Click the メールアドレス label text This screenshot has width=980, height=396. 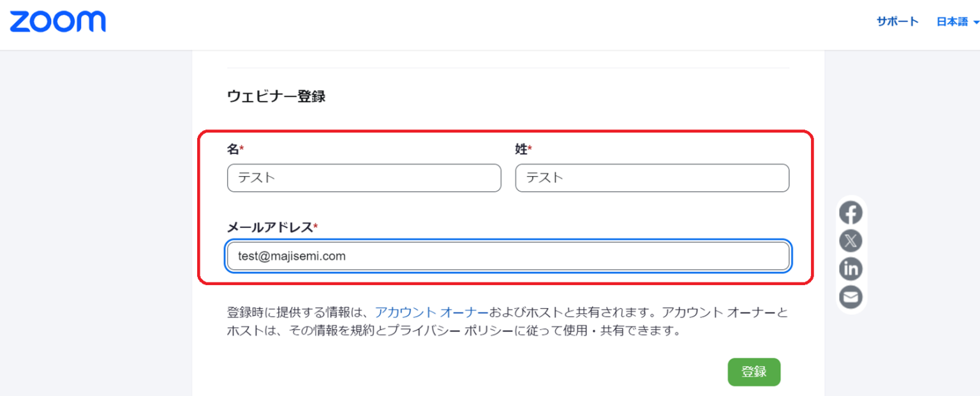point(269,227)
